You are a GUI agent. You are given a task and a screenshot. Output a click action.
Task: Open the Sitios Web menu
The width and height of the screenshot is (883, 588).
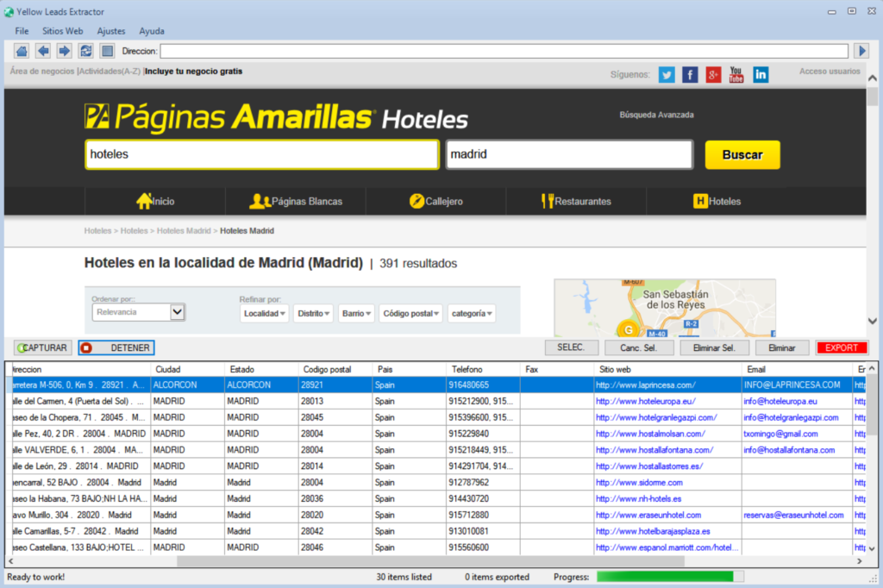pyautogui.click(x=62, y=31)
